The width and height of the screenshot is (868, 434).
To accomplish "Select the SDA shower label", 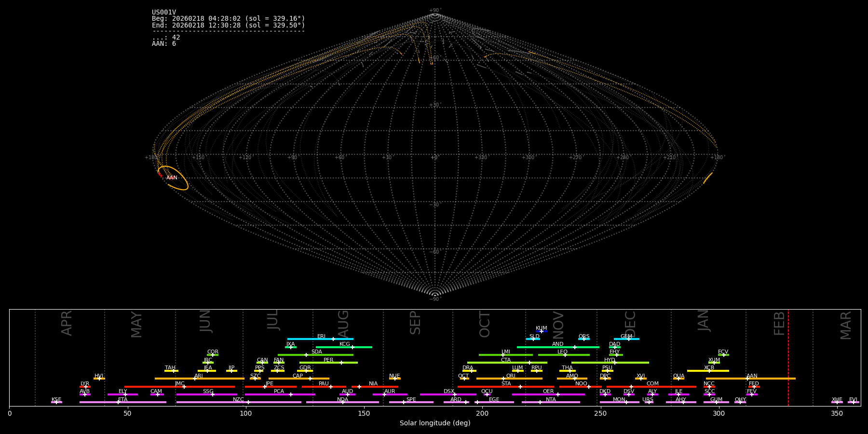I will 317,352.
